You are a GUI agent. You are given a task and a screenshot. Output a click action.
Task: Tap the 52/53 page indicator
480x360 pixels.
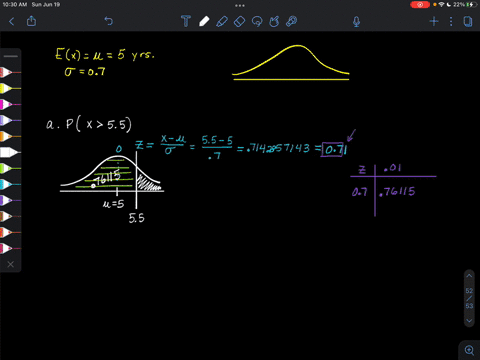469,298
